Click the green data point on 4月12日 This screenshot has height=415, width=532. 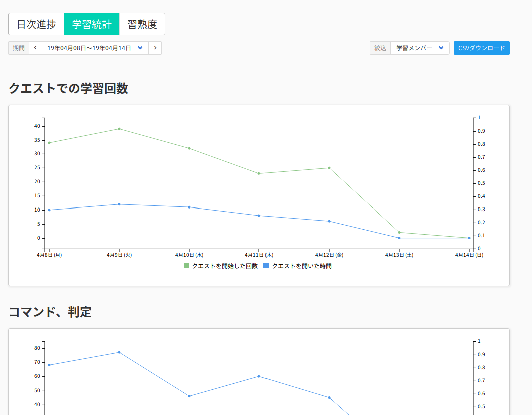[329, 168]
